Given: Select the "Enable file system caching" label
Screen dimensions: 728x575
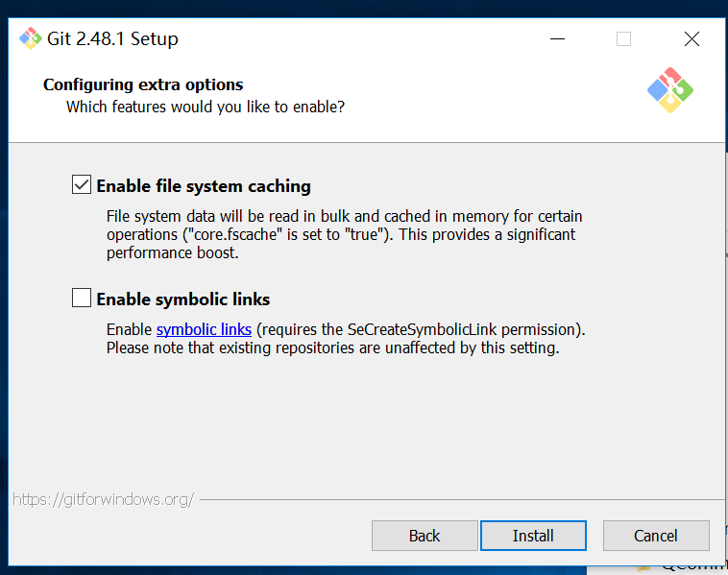Looking at the screenshot, I should (204, 185).
